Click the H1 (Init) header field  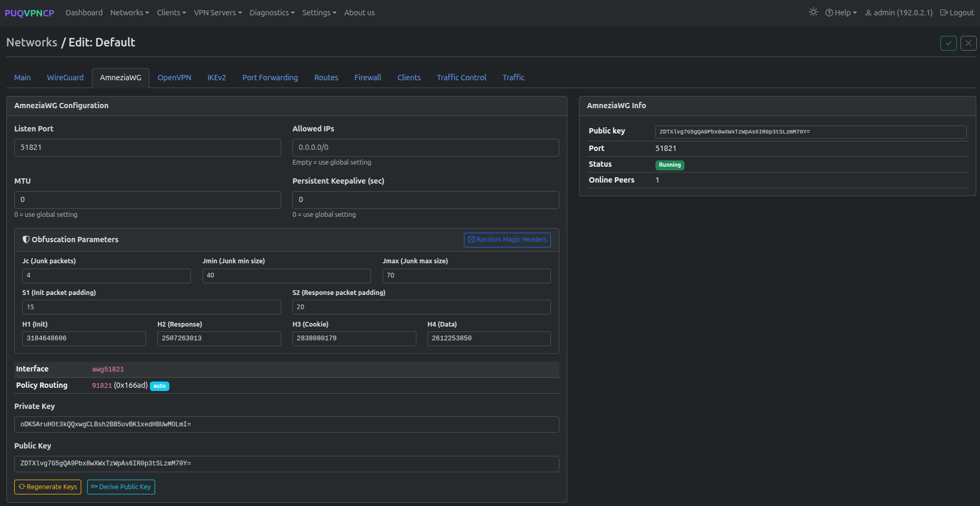coord(84,339)
